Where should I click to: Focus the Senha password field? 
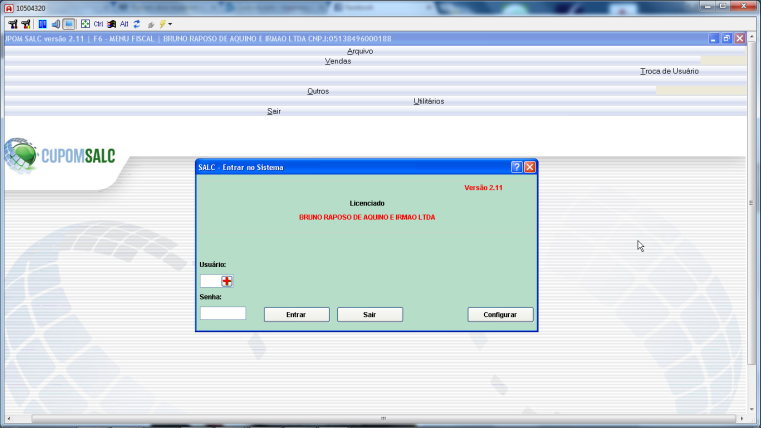click(x=223, y=313)
